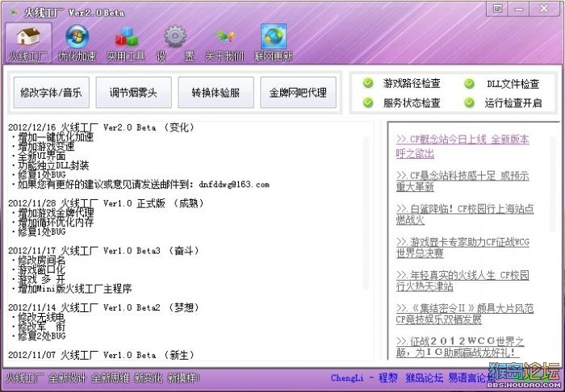
Task: Click the DLL文件检查 label
Action: coord(513,84)
